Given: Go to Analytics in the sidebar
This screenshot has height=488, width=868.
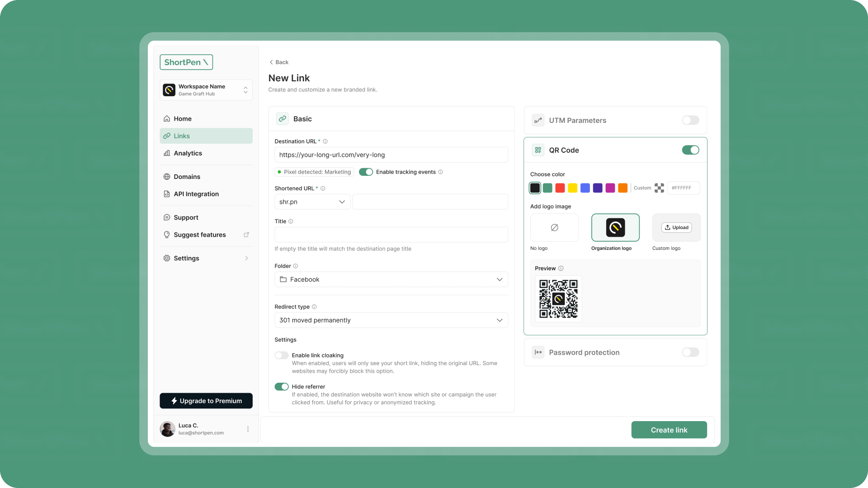Looking at the screenshot, I should pos(188,154).
